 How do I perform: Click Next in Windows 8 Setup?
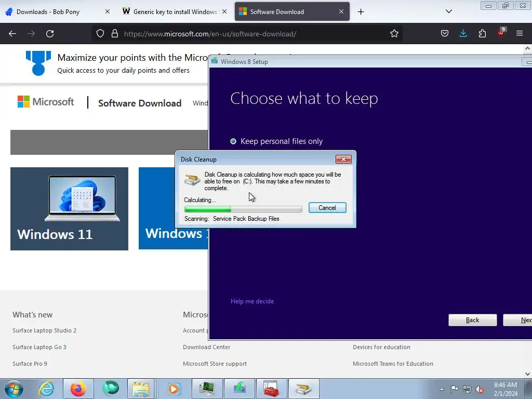coord(518,320)
